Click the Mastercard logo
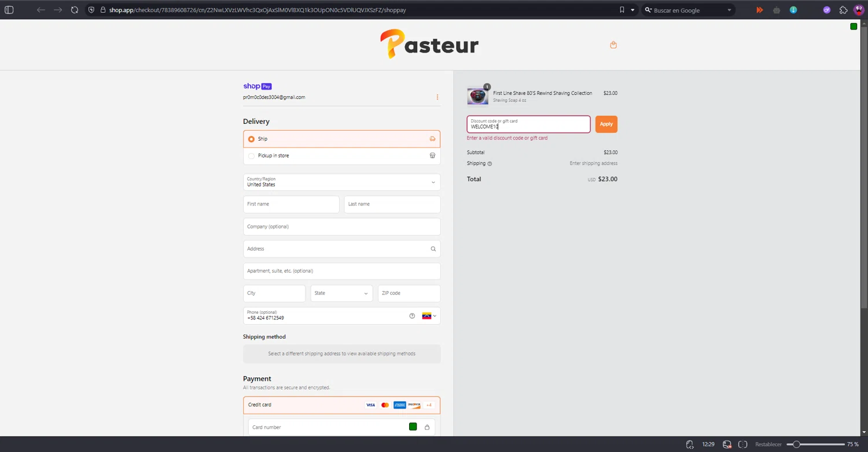Viewport: 868px width, 452px height. coord(385,405)
